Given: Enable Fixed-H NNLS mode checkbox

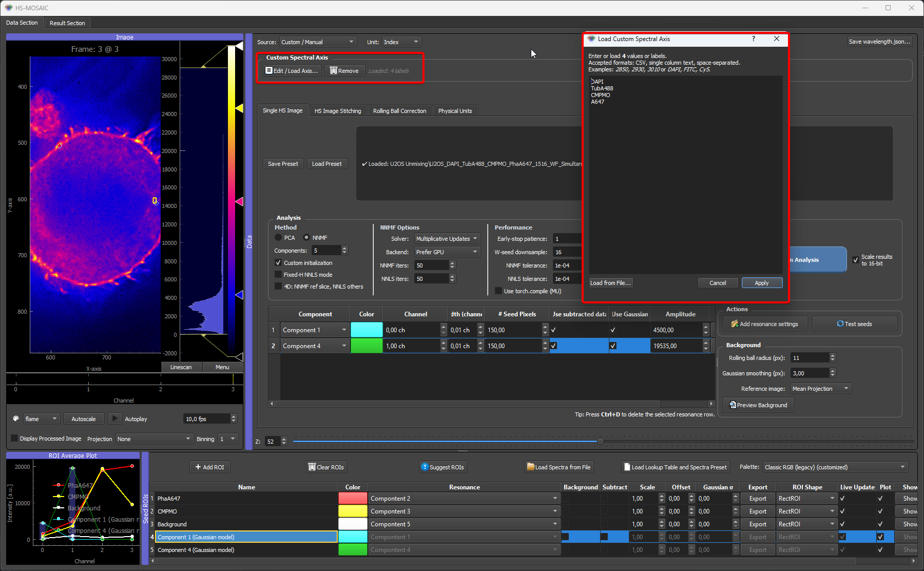Looking at the screenshot, I should [x=278, y=275].
